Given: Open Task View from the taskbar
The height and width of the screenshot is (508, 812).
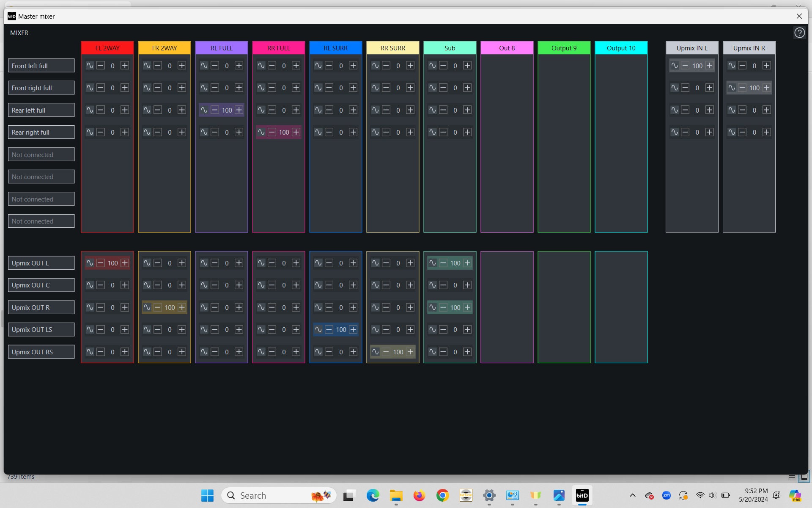Looking at the screenshot, I should 349,495.
